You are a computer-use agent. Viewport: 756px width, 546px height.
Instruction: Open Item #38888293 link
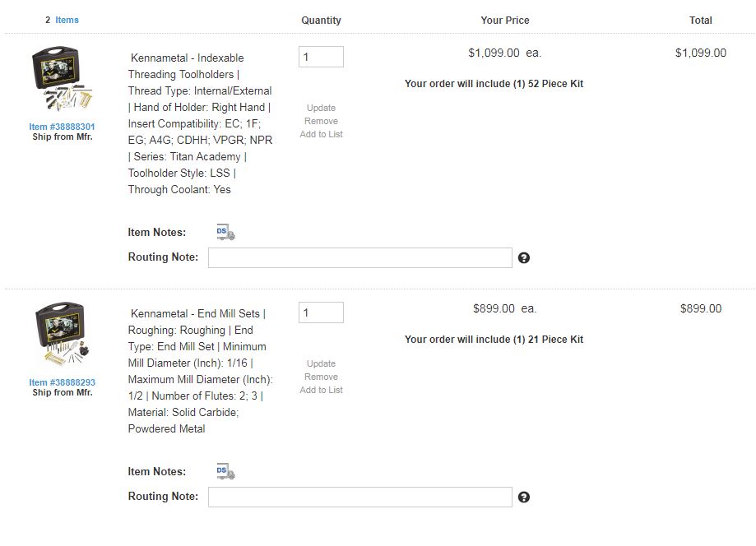(62, 382)
